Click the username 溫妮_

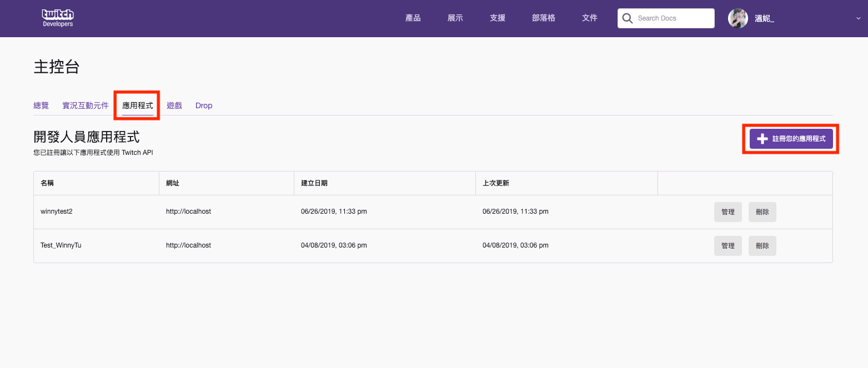[x=765, y=18]
